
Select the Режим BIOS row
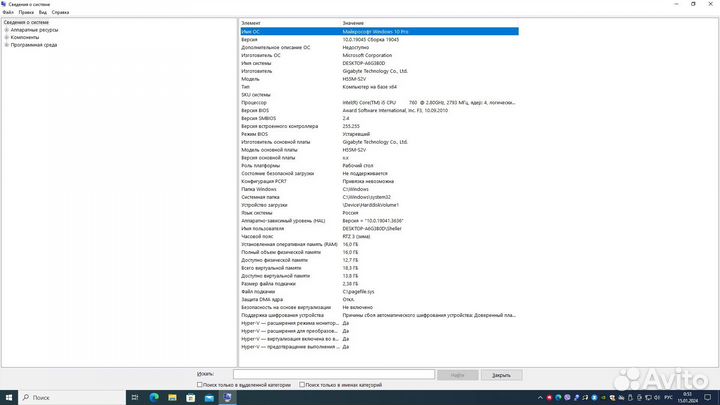[x=379, y=134]
